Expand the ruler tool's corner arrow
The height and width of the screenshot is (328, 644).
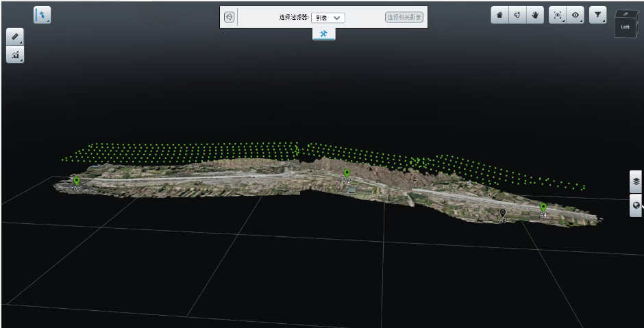[21, 42]
